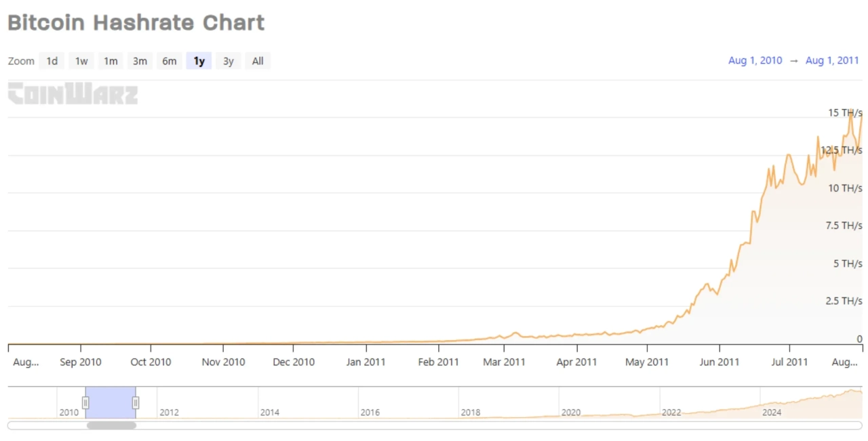Open the Aug 1, 2011 end date
This screenshot has width=868, height=441.
click(832, 60)
